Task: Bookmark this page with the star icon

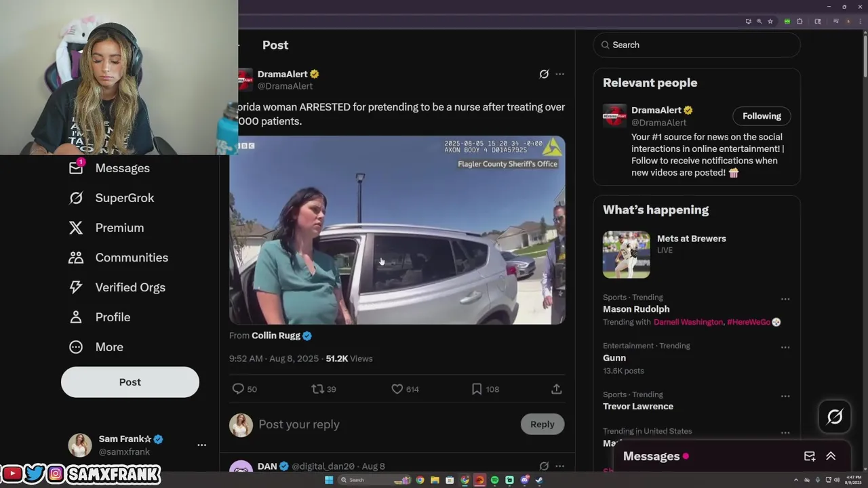Action: [x=770, y=21]
